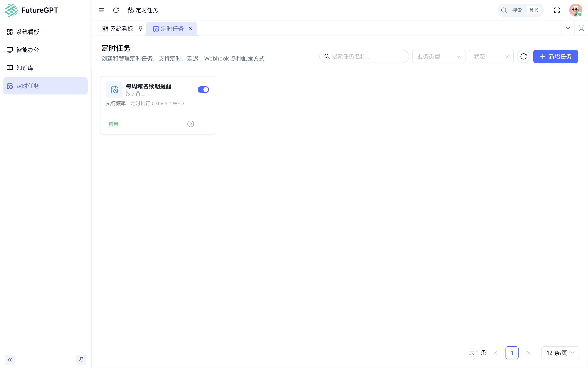
Task: Refresh the task list with the round button
Action: click(x=523, y=56)
